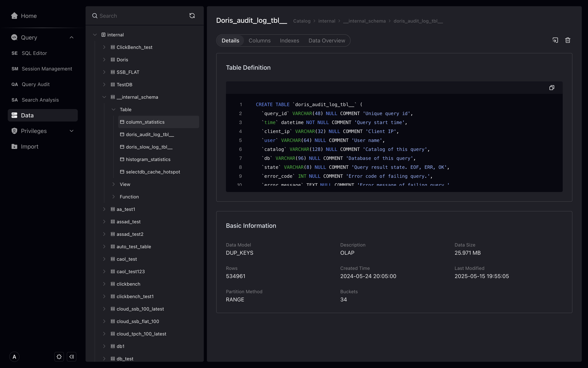This screenshot has height=368, width=588.
Task: Expand the aa_test1 database
Action: pos(104,209)
